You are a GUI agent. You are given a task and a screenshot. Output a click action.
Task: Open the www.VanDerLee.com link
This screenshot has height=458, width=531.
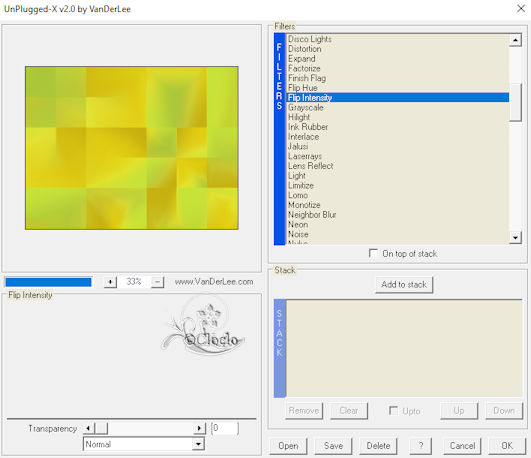tap(214, 282)
